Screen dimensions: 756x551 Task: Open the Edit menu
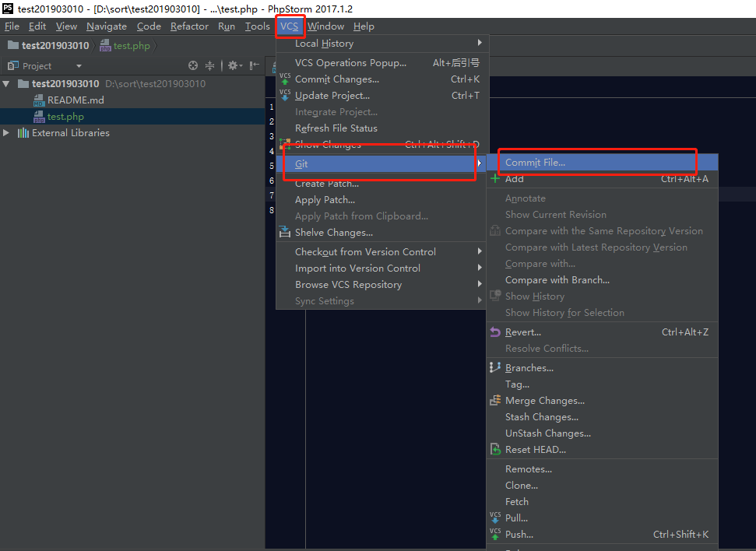tap(37, 26)
